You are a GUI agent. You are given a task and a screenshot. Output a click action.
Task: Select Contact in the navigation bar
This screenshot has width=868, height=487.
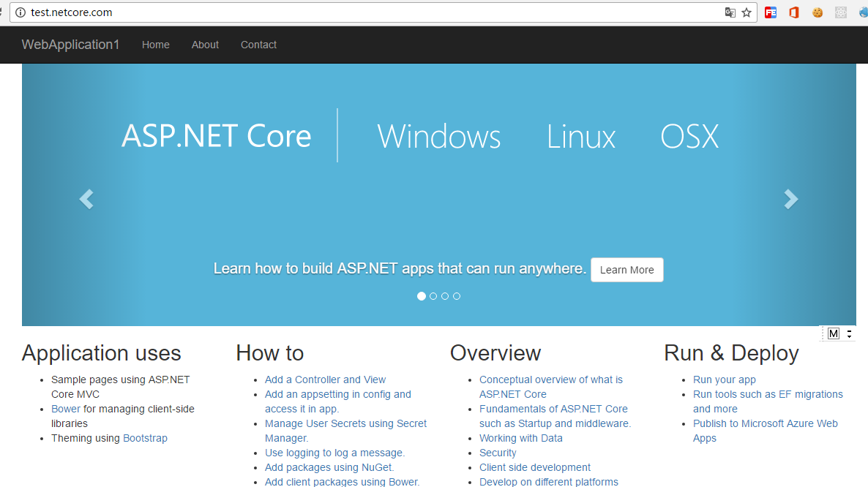click(x=258, y=45)
